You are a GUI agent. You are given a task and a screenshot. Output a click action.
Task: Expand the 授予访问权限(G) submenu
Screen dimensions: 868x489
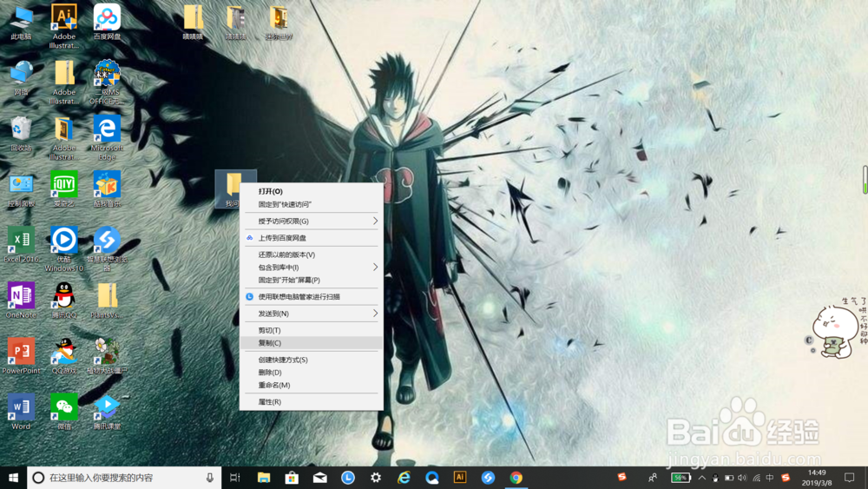pyautogui.click(x=311, y=221)
